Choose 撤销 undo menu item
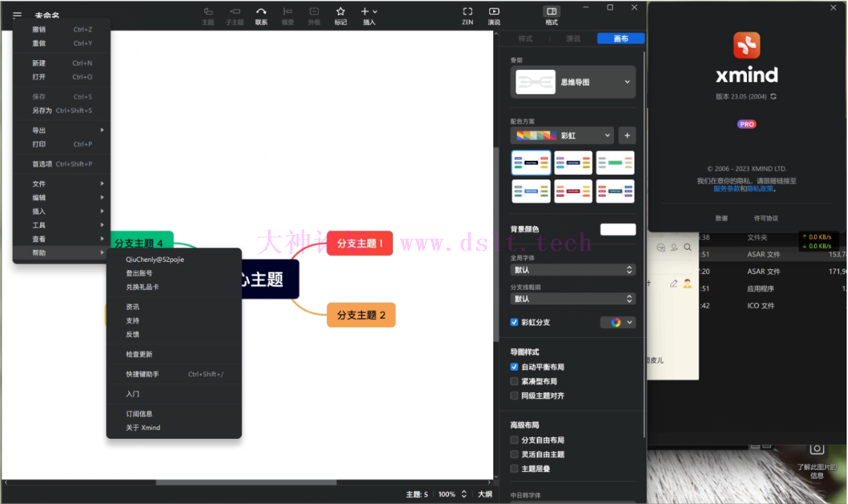 tap(61, 29)
